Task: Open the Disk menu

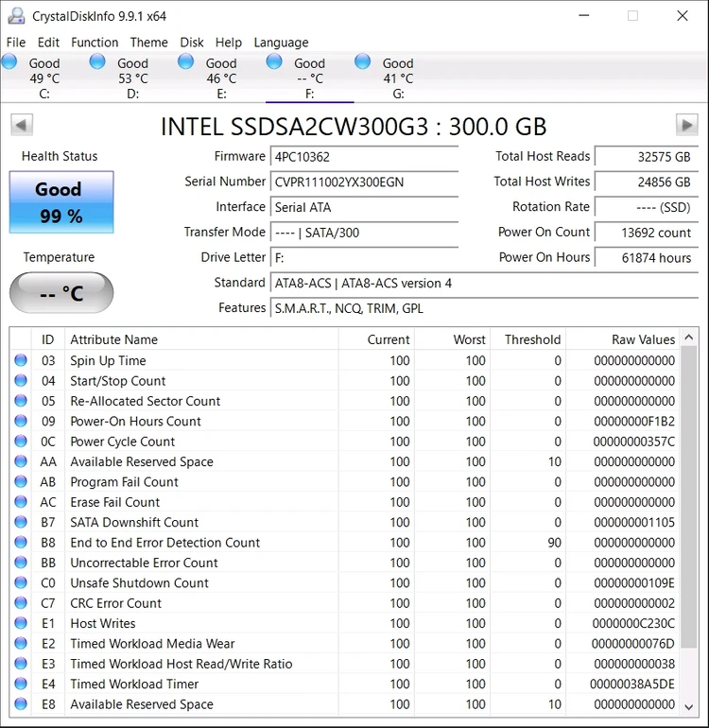Action: (192, 43)
